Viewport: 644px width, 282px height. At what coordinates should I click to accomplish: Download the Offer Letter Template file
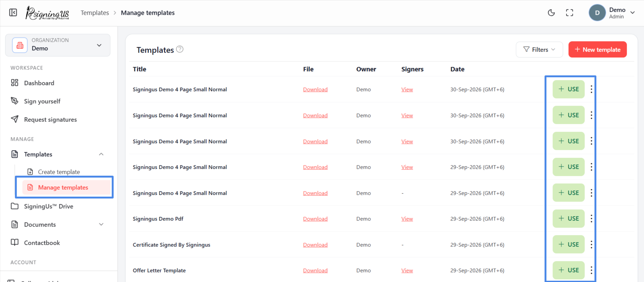coord(315,270)
